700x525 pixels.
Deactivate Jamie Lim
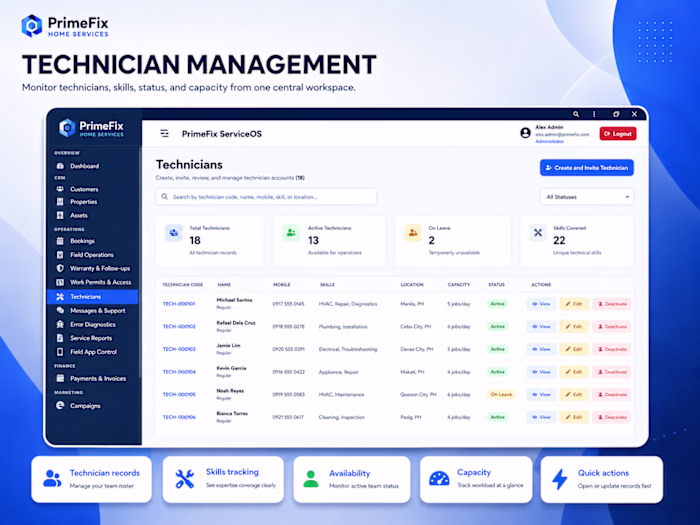click(612, 349)
